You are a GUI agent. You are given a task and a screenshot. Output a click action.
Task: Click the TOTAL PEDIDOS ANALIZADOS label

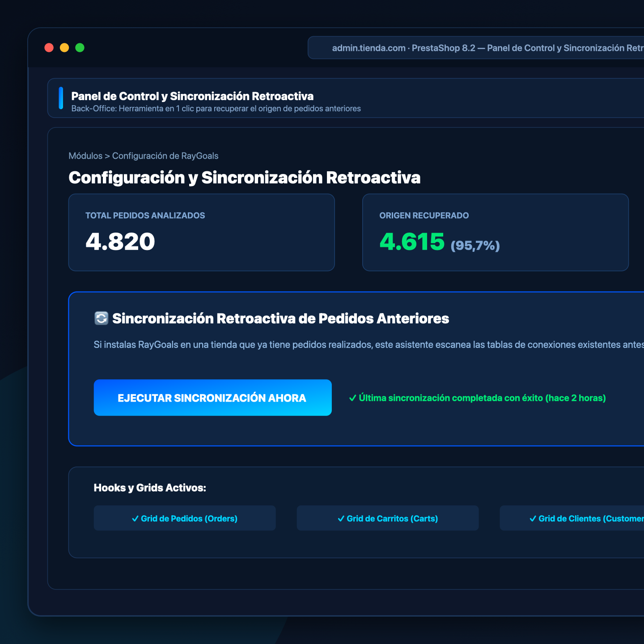145,216
